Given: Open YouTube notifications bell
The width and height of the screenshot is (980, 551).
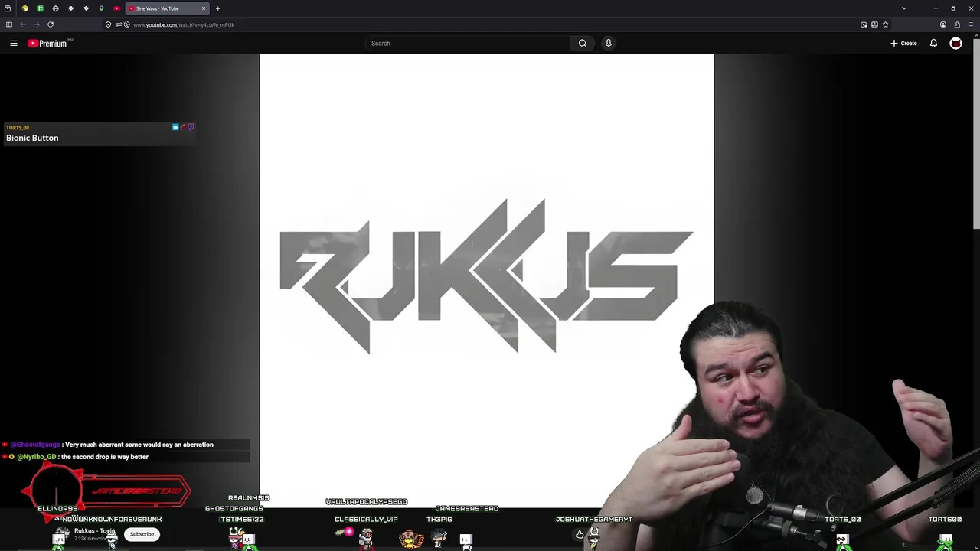Looking at the screenshot, I should pos(933,44).
